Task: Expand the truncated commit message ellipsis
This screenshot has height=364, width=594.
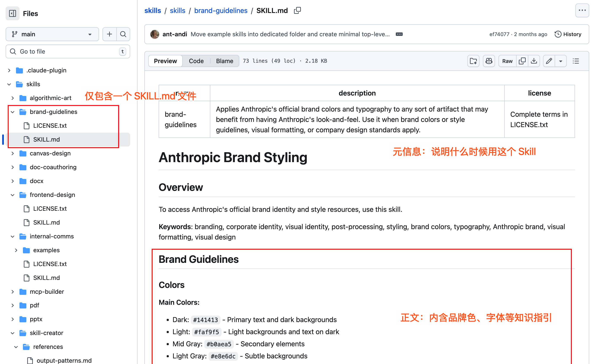Action: point(399,34)
